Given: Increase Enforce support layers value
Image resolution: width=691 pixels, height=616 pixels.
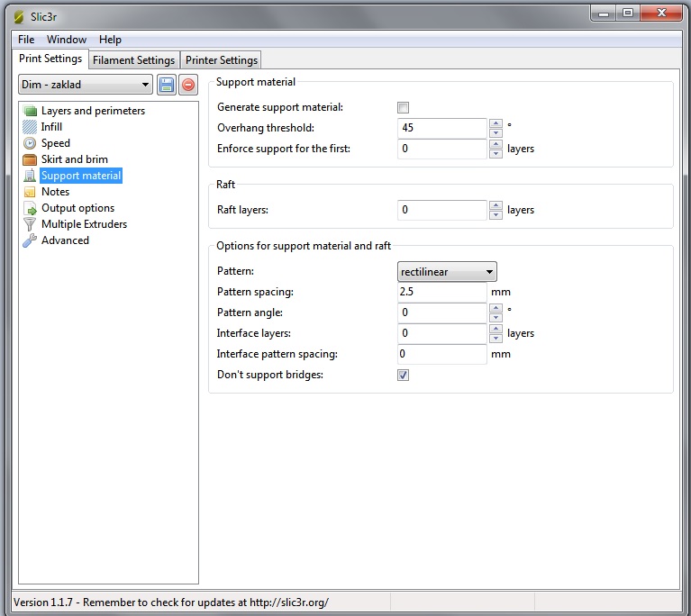Looking at the screenshot, I should pos(496,144).
